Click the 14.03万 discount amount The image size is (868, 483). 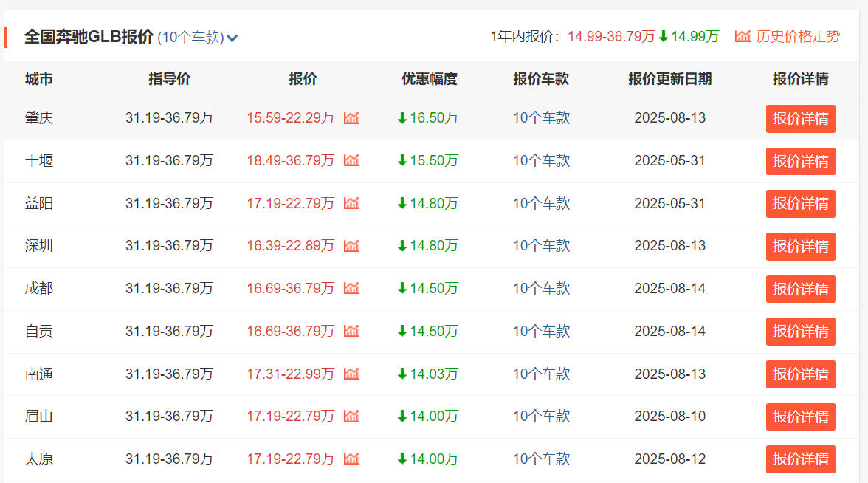click(434, 374)
